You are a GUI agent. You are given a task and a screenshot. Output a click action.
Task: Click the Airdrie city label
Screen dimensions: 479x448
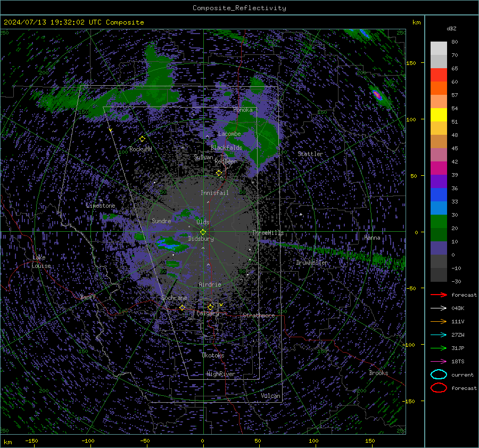click(x=210, y=284)
